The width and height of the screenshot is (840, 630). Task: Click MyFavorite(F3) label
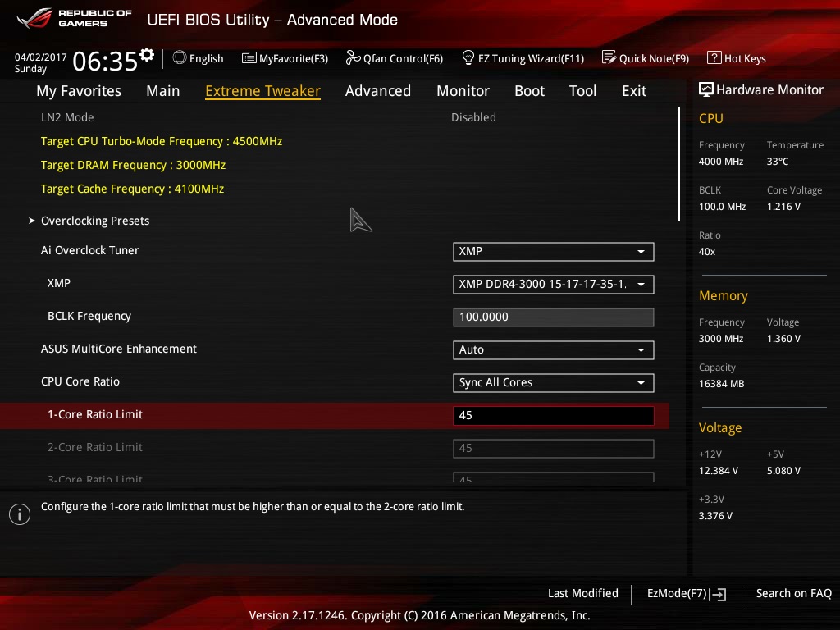point(294,58)
